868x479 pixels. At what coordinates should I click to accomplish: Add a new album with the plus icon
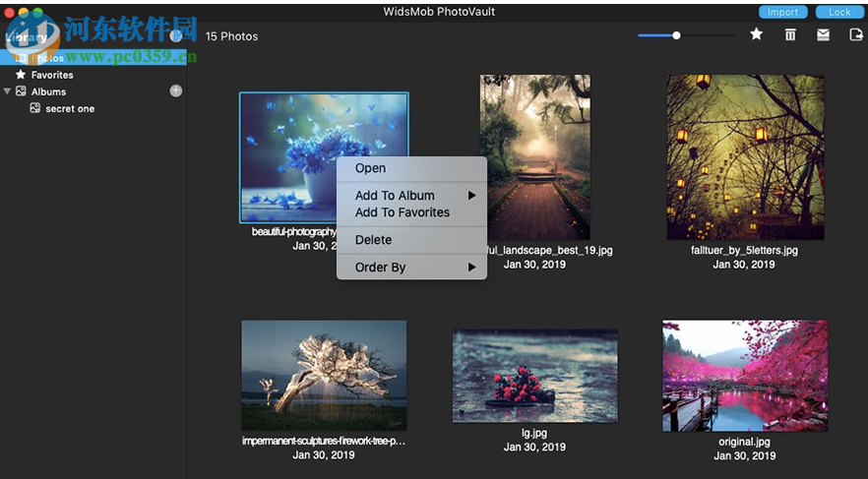175,90
